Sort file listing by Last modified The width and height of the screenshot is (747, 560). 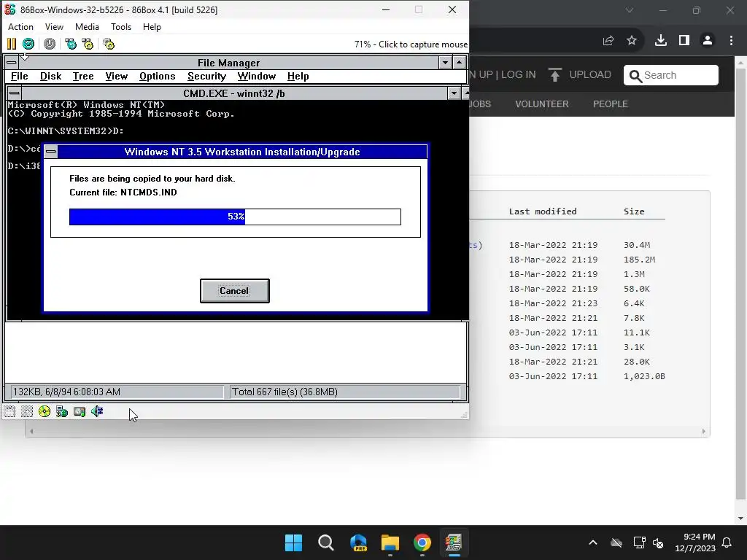pyautogui.click(x=543, y=211)
